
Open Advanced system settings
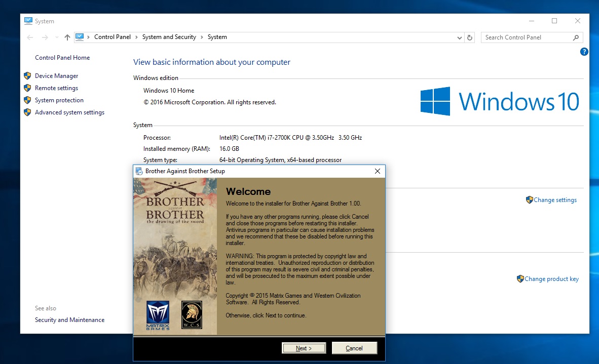pos(69,112)
